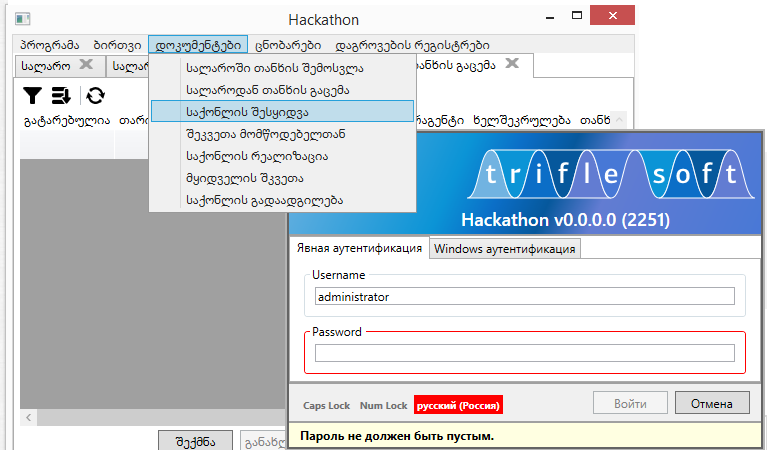Click the horizontal scrollbar left arrow

point(28,418)
